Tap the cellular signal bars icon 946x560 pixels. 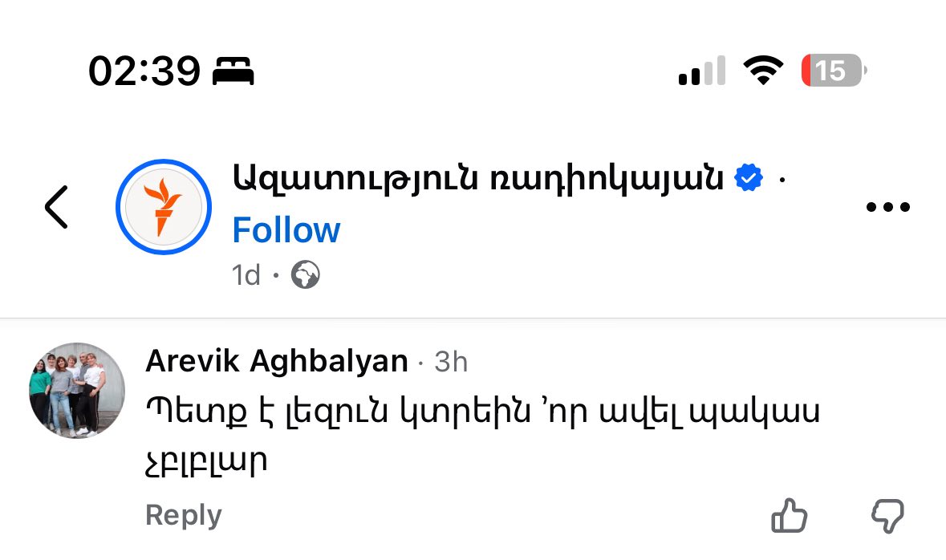(701, 71)
